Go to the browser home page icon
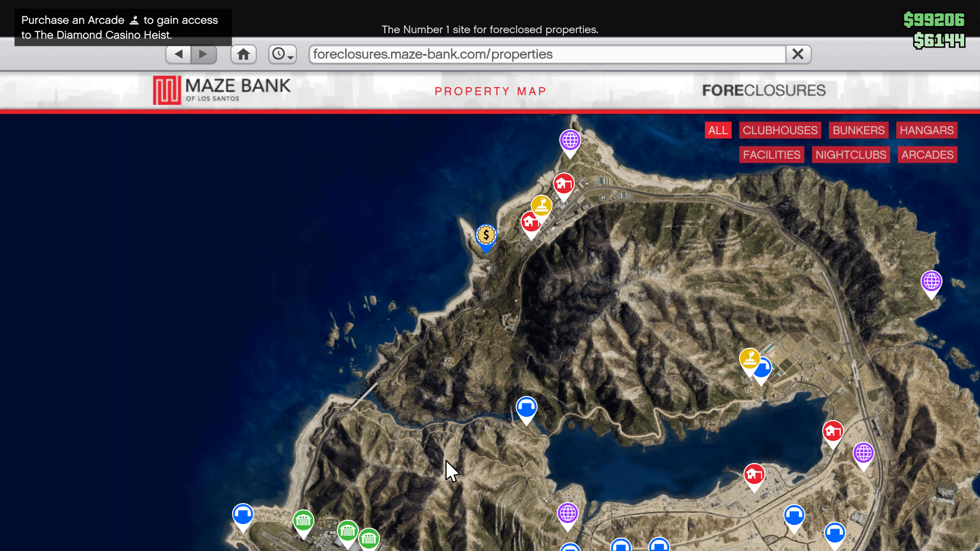This screenshot has width=980, height=551. [243, 54]
